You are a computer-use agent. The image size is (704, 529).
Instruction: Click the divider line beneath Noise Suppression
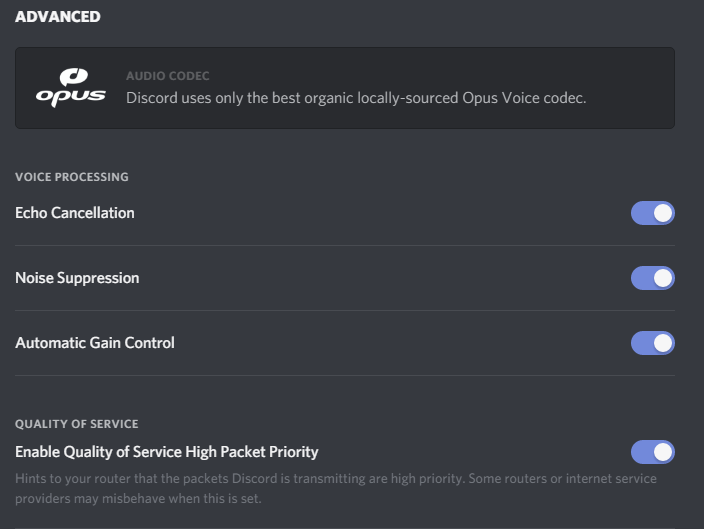[345, 310]
